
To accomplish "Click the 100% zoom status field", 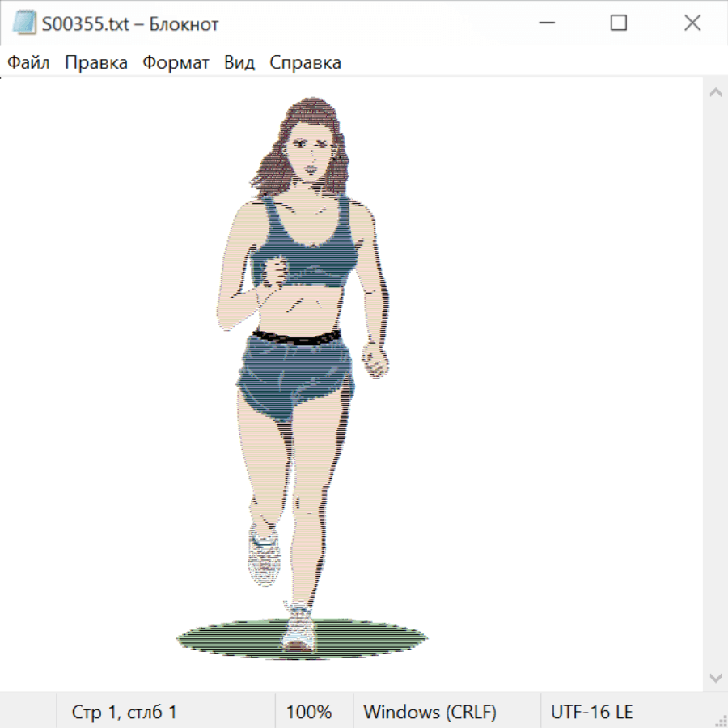I will point(309,712).
